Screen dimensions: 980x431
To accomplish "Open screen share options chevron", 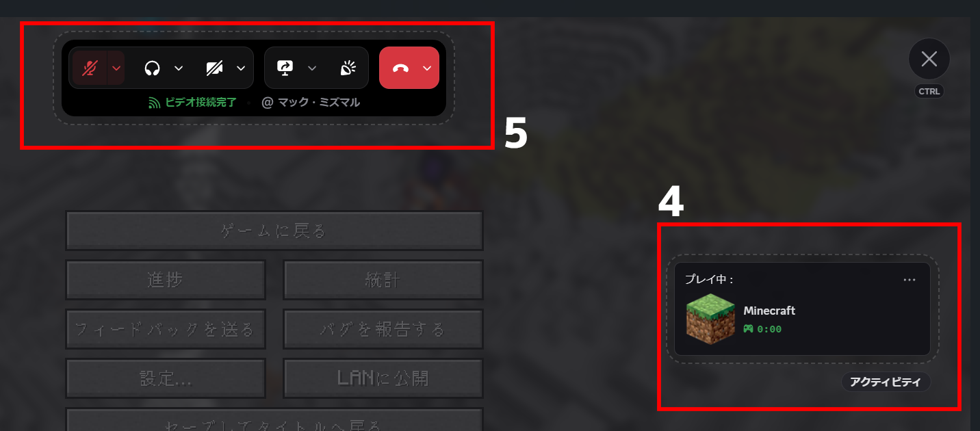I will pos(312,68).
